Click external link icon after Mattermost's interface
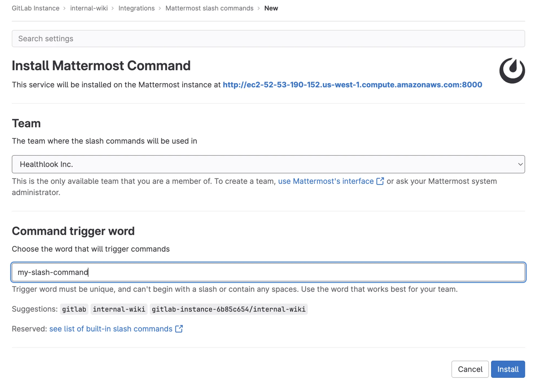This screenshot has height=392, width=546. 380,181
